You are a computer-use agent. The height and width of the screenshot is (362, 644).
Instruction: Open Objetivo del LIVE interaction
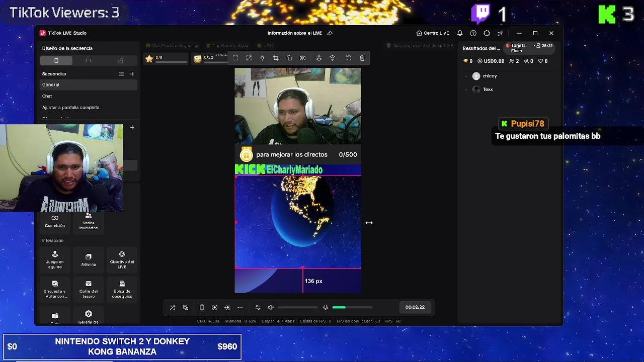click(x=122, y=260)
